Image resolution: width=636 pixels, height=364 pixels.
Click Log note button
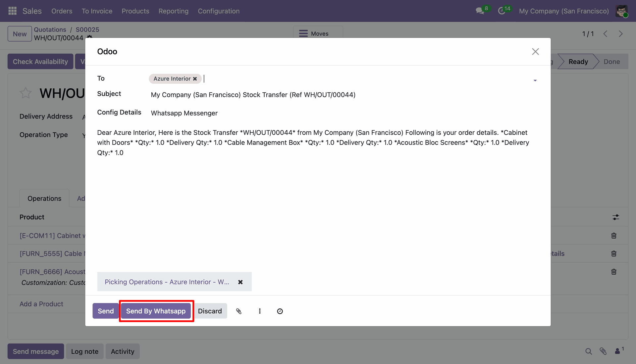(85, 351)
